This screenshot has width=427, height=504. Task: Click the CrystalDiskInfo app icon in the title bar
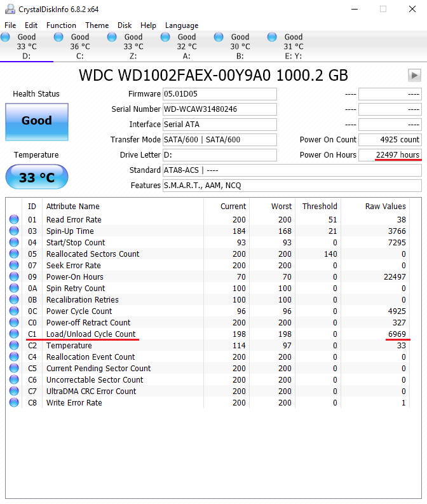10,9
